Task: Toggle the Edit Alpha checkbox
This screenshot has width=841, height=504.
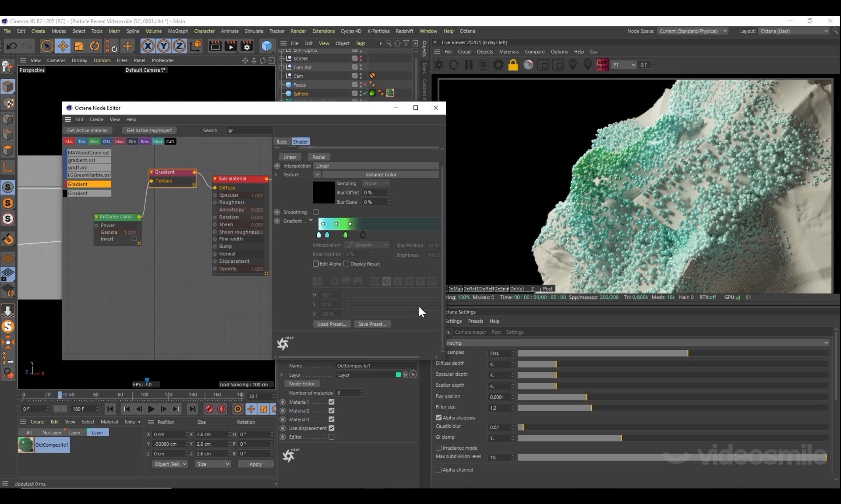Action: pyautogui.click(x=315, y=264)
